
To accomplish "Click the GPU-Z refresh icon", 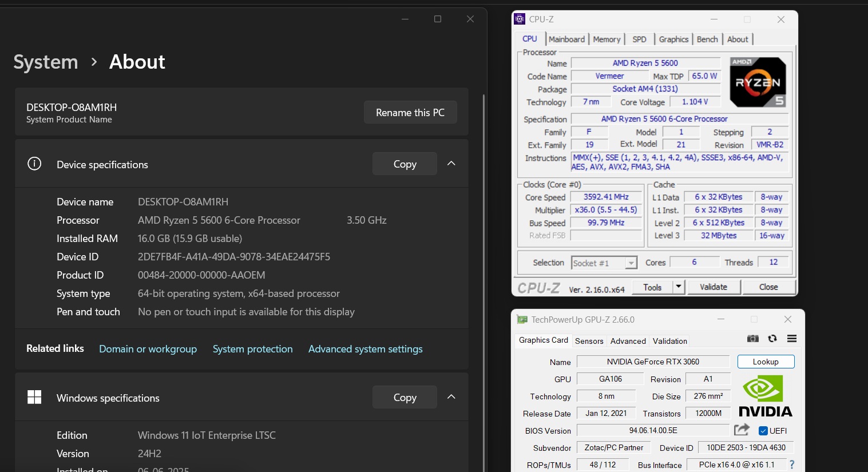I will (x=772, y=339).
